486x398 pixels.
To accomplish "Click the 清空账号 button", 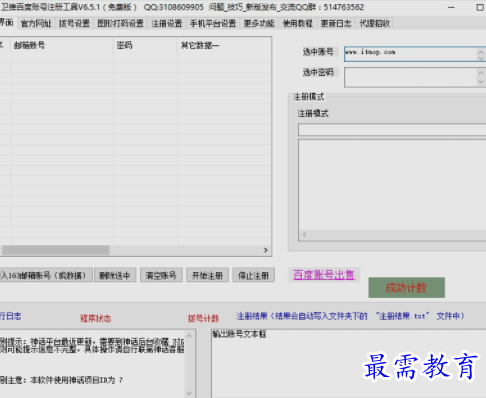I will pos(161,275).
